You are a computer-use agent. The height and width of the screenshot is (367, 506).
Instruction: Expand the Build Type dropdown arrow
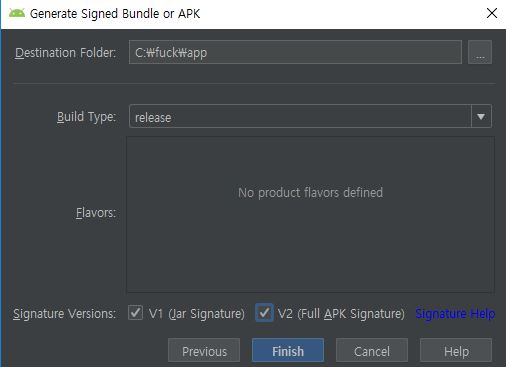481,116
